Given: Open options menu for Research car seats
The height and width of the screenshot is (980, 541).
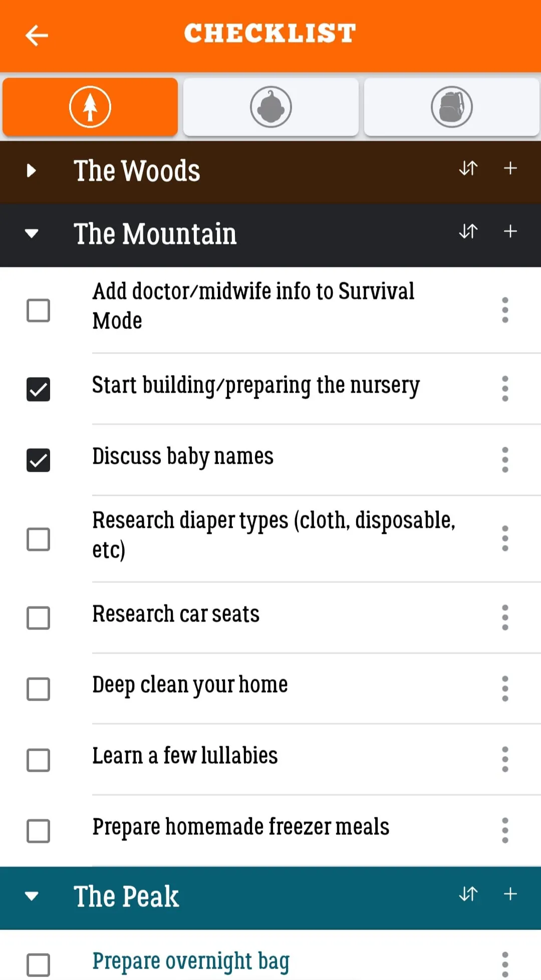Looking at the screenshot, I should click(505, 617).
